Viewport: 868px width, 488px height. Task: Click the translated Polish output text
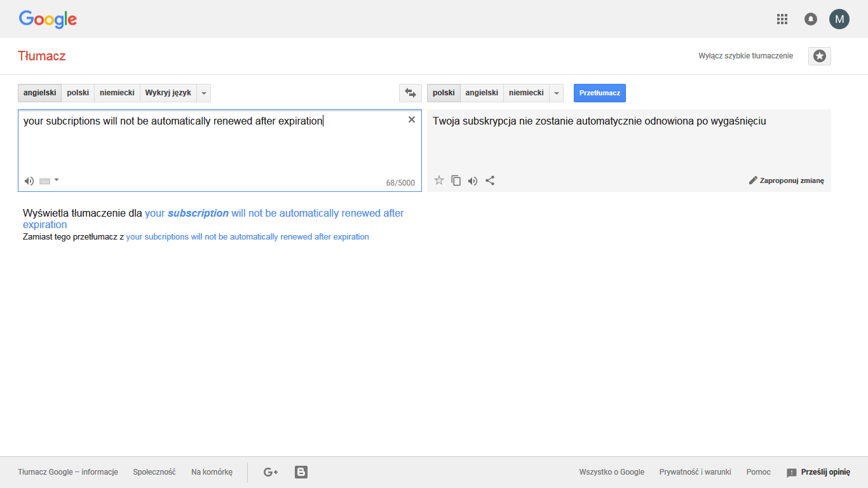pyautogui.click(x=599, y=121)
